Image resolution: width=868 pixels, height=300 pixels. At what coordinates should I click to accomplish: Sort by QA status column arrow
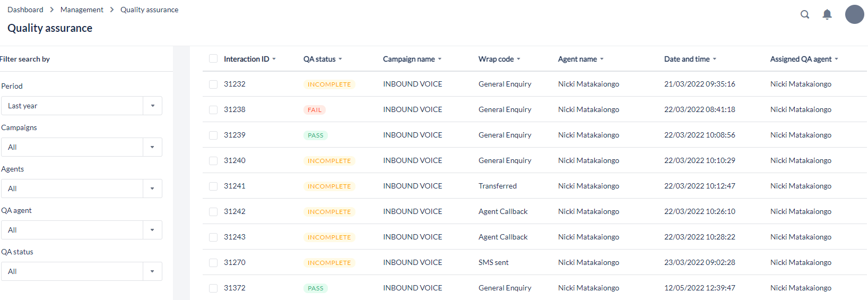[340, 59]
